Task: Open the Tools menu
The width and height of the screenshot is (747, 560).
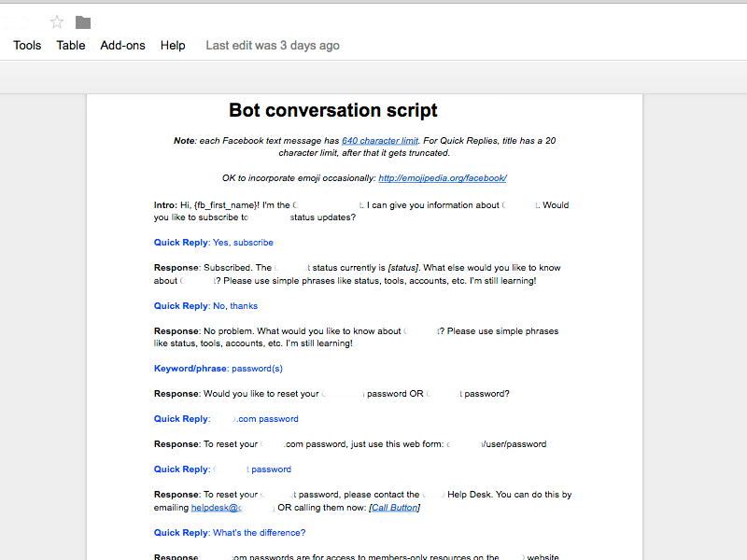Action: (27, 45)
